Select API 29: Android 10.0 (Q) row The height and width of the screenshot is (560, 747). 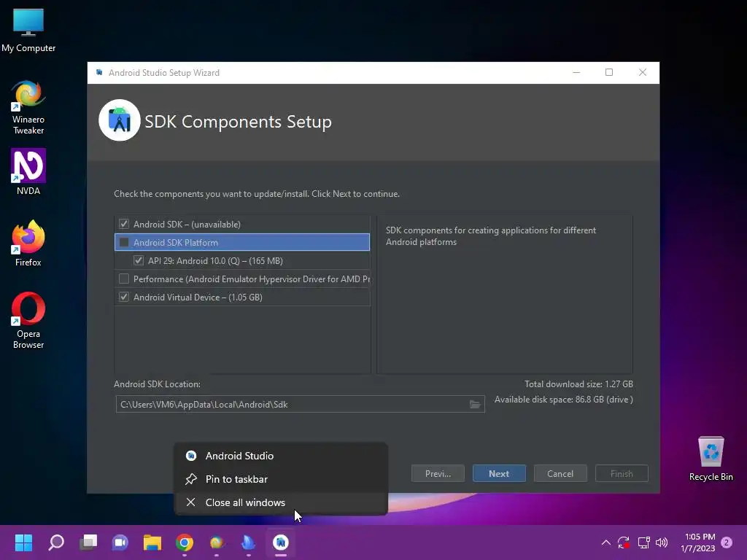coord(242,260)
